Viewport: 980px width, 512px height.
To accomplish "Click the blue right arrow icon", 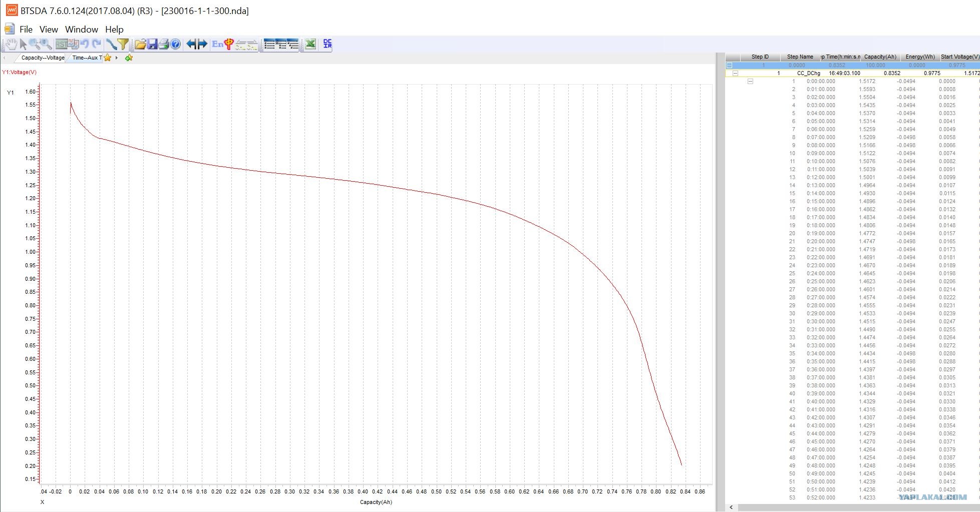I will (x=202, y=44).
